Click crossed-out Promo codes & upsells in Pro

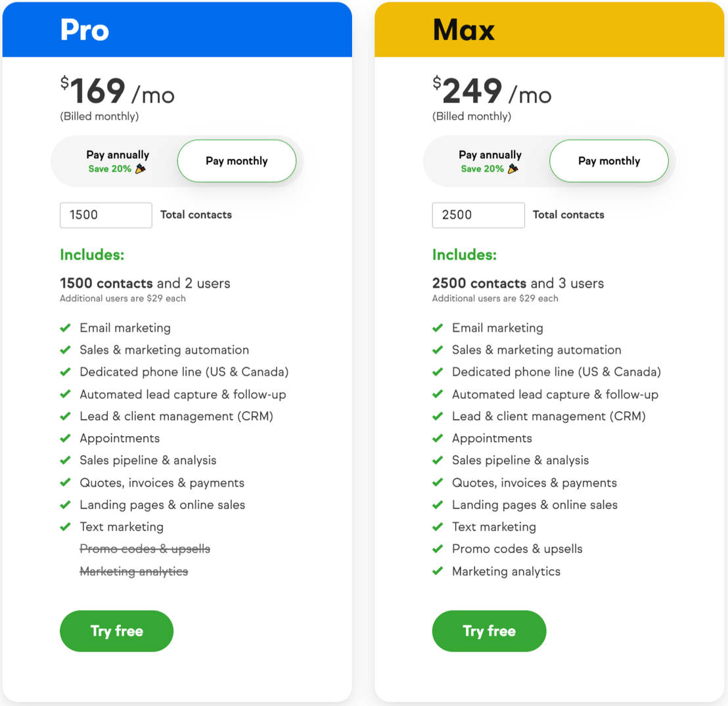pyautogui.click(x=145, y=549)
